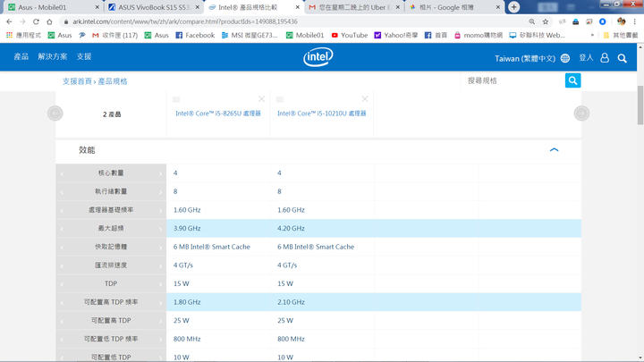Click right arrow on 執行緒數量 row

161,192
